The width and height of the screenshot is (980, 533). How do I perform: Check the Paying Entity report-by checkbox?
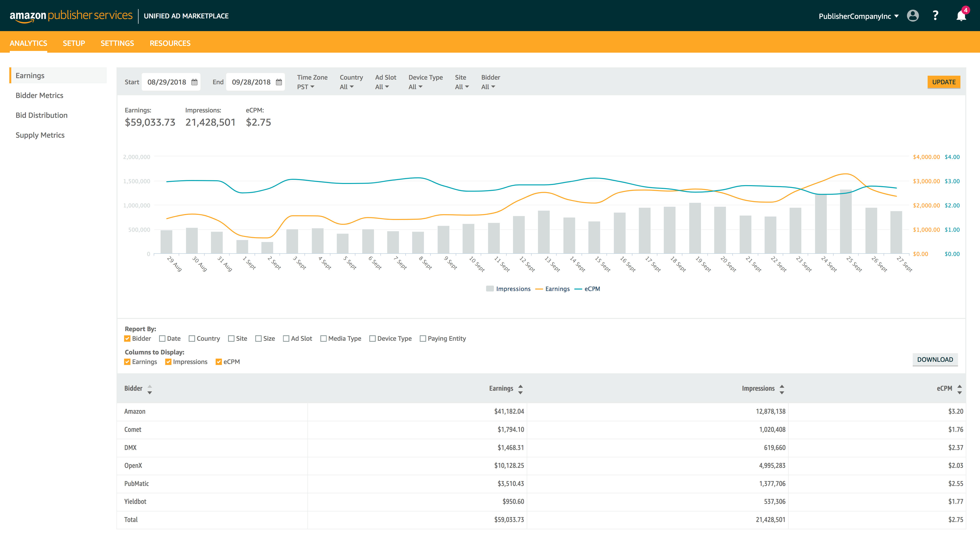coord(423,339)
